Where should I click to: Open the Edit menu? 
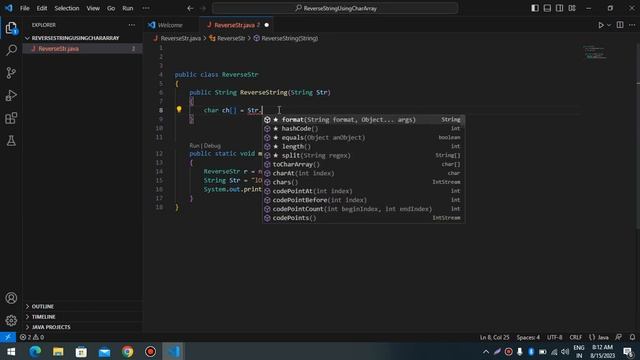pyautogui.click(x=42, y=8)
